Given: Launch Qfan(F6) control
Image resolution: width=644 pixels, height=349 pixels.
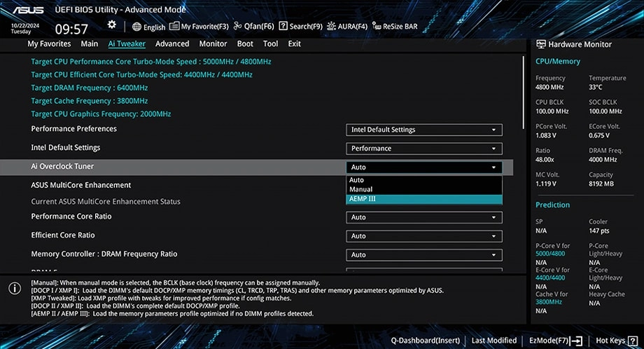Looking at the screenshot, I should tap(253, 27).
